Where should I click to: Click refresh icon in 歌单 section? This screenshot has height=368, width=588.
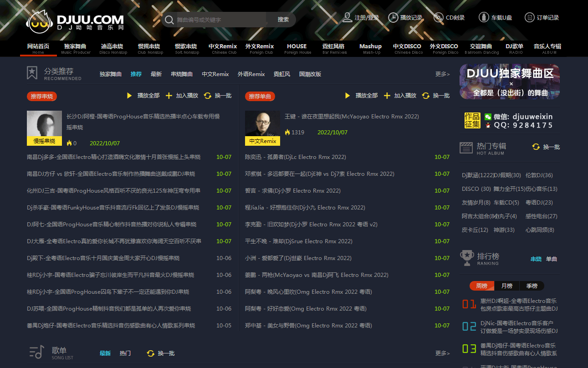coord(151,353)
